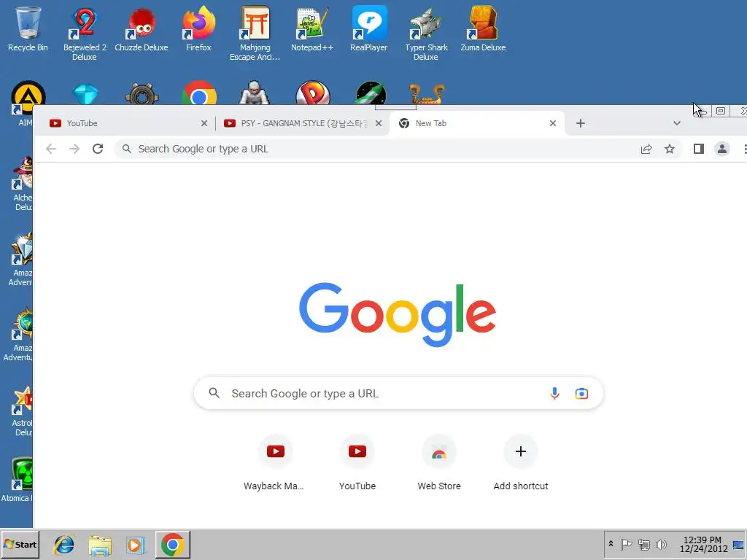Open Internet Explorer from taskbar
Viewport: 747px width, 560px height.
[x=64, y=544]
